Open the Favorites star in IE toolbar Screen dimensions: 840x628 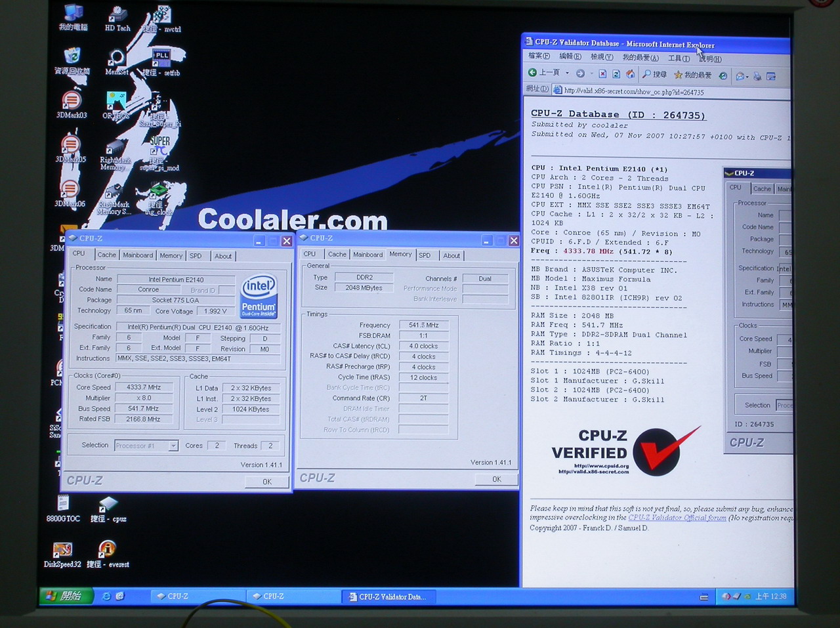click(x=693, y=75)
